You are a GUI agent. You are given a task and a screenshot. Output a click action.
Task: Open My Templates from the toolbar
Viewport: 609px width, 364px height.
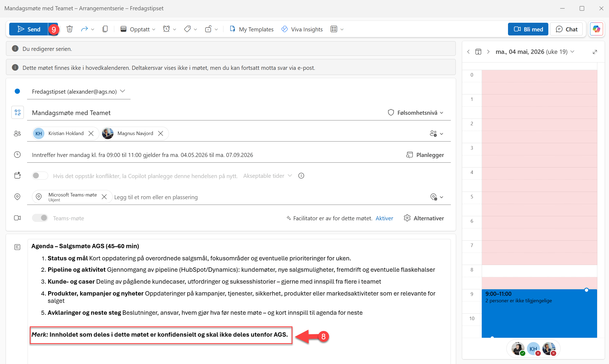251,29
